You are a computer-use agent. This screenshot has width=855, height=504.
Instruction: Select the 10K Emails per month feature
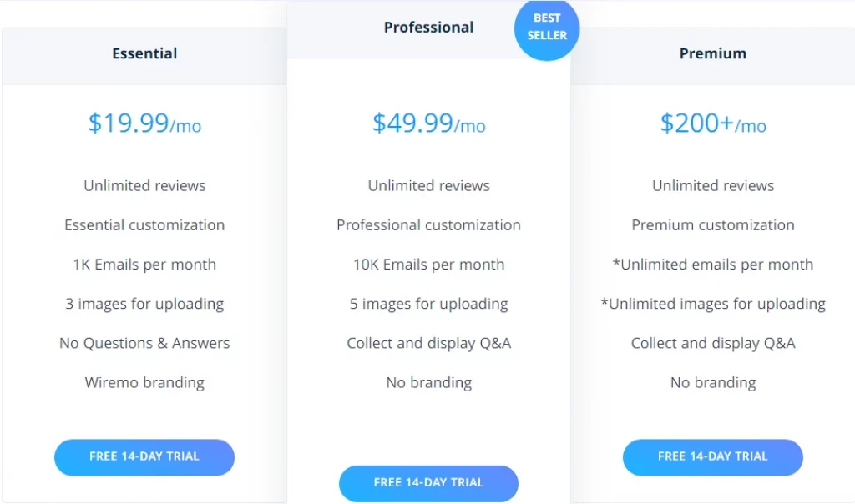pos(428,264)
